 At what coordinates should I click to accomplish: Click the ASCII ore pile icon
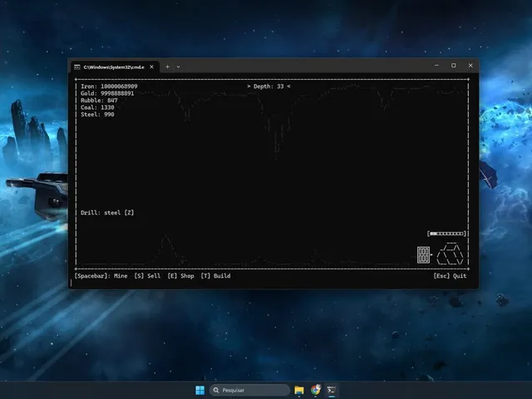click(x=450, y=254)
